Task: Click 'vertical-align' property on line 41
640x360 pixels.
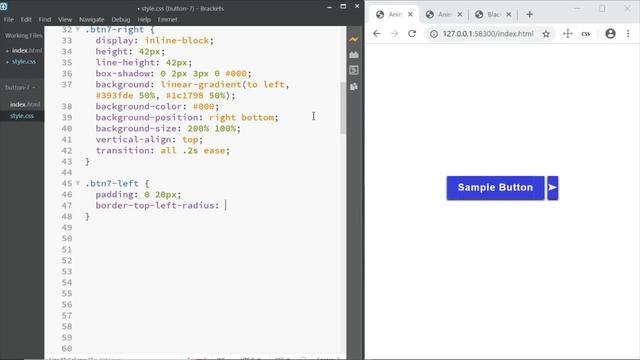Action: click(133, 140)
